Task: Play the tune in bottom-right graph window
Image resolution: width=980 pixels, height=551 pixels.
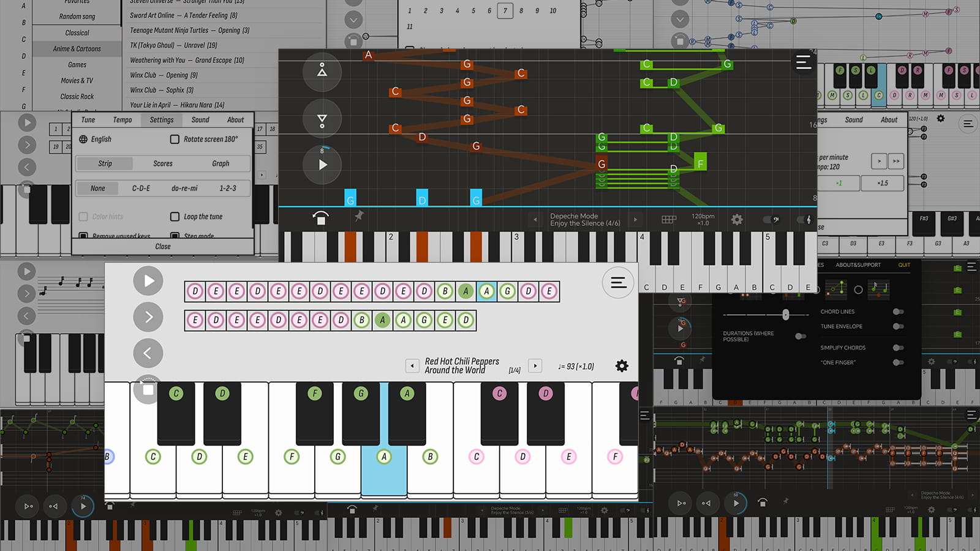Action: [x=736, y=503]
